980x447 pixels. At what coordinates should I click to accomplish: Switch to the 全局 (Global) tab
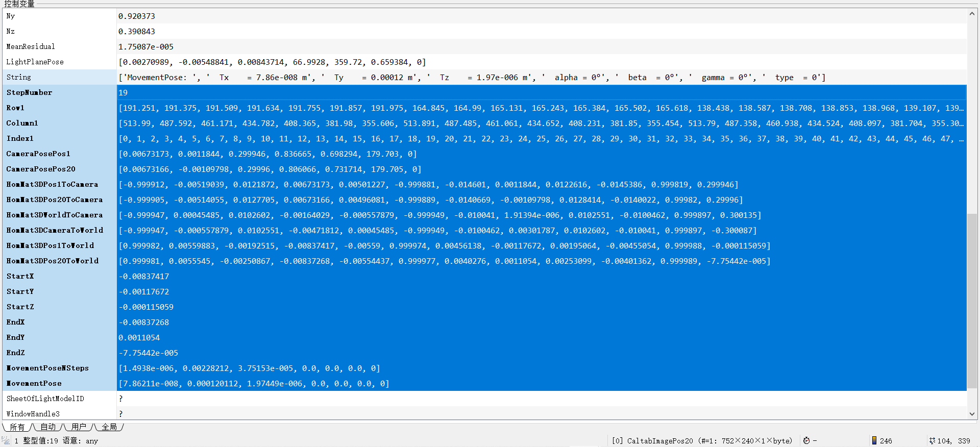109,427
